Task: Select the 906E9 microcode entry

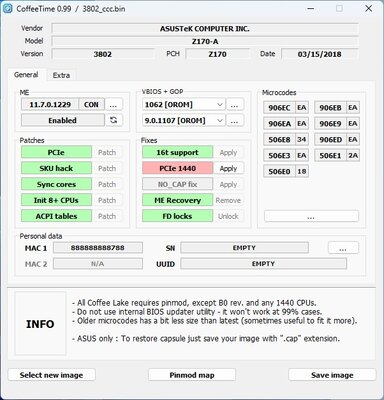Action: coord(330,124)
